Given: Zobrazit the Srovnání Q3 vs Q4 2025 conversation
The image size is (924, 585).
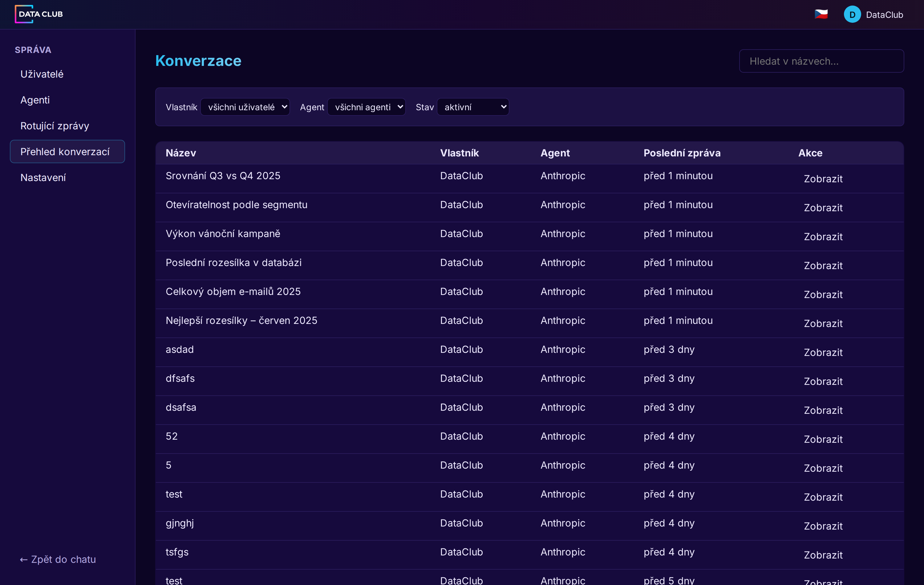Looking at the screenshot, I should coord(823,179).
